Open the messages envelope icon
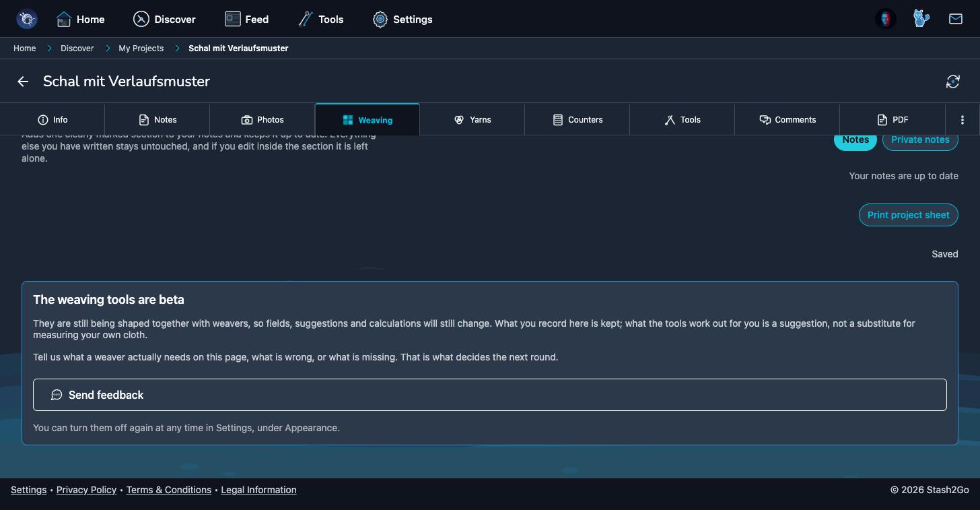980x510 pixels. (956, 19)
